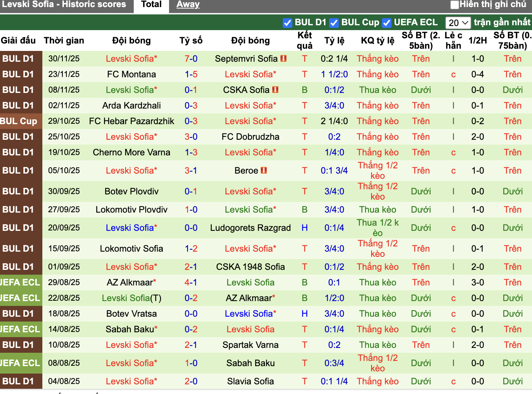Toggle the UEFA ECL filter checkbox
The image size is (532, 394).
(387, 23)
